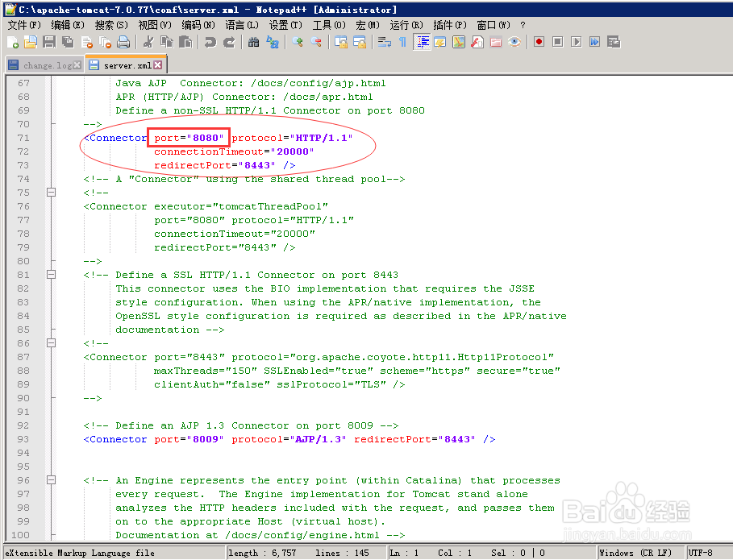
Task: Click port="8009" on line 93
Action: tap(189, 439)
